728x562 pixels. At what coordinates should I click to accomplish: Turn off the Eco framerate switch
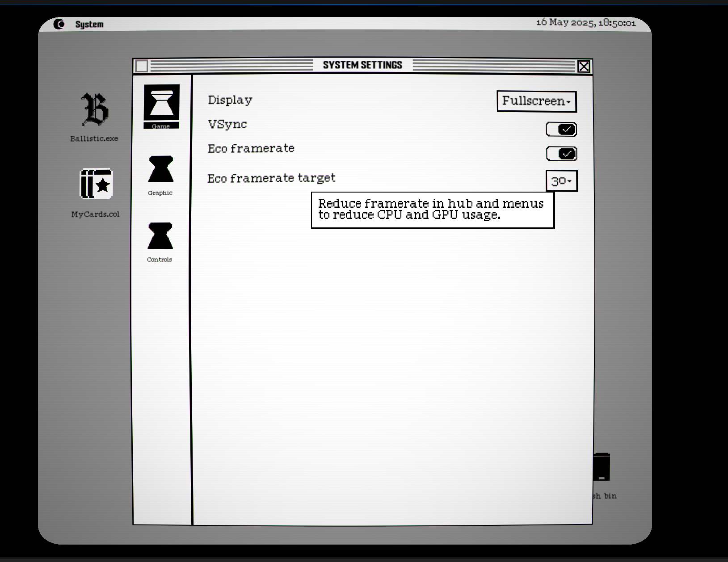tap(561, 154)
